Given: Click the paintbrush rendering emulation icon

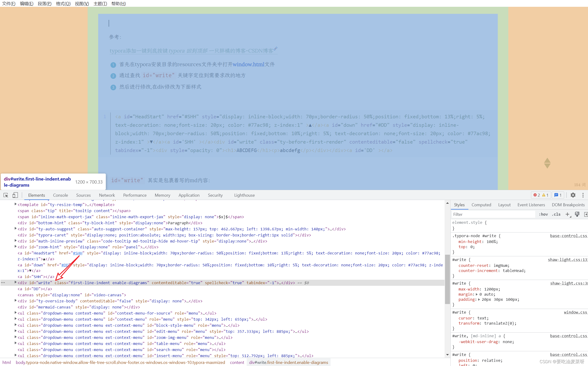Looking at the screenshot, I should 577,214.
